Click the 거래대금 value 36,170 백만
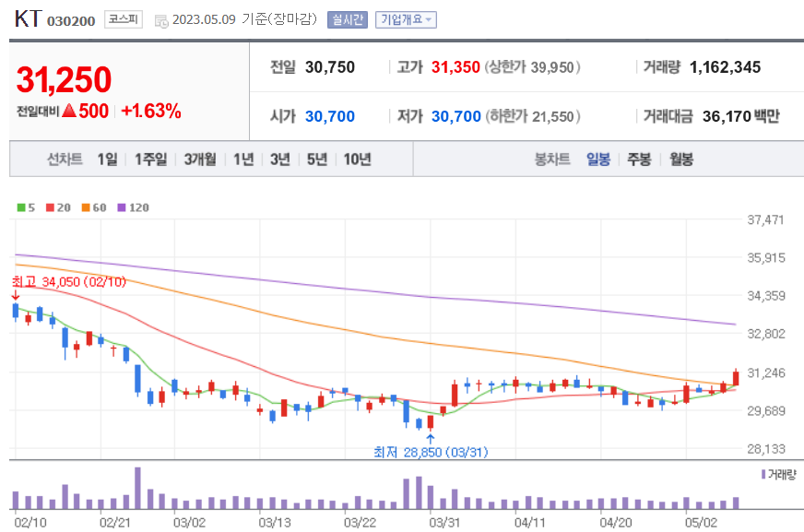Screen dimensions: 804x532 (741, 116)
